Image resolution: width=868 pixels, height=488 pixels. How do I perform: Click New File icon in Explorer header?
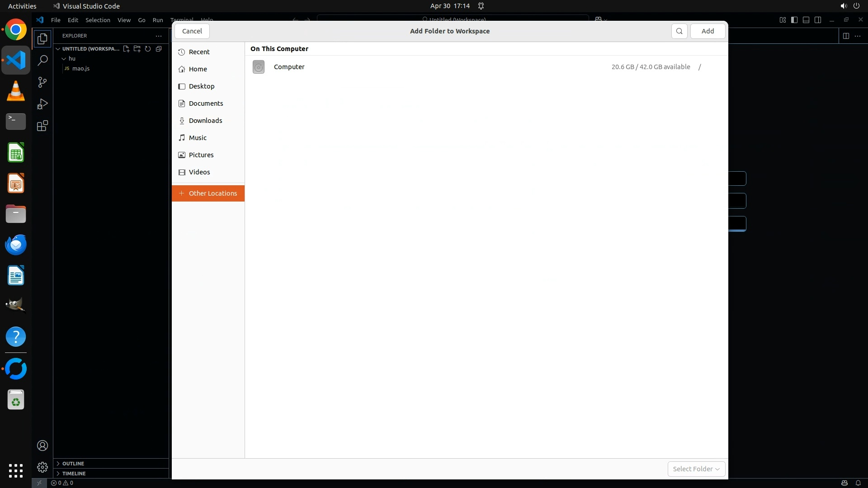click(x=126, y=49)
